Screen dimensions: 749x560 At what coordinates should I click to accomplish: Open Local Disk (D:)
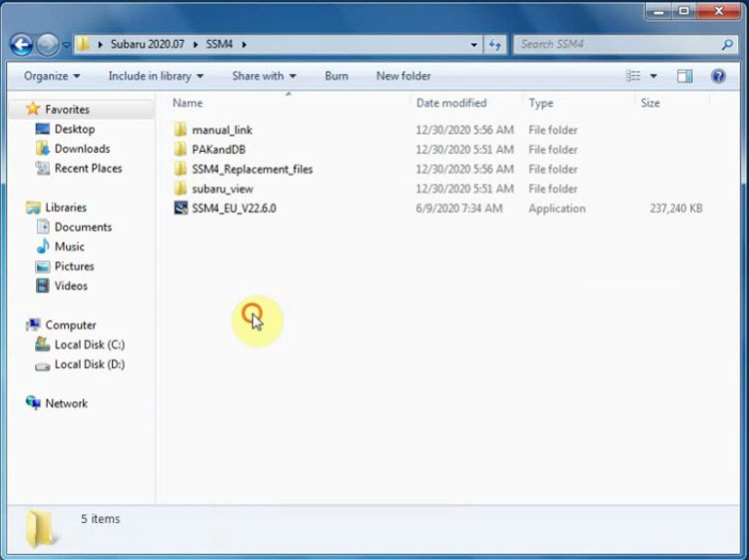point(89,363)
